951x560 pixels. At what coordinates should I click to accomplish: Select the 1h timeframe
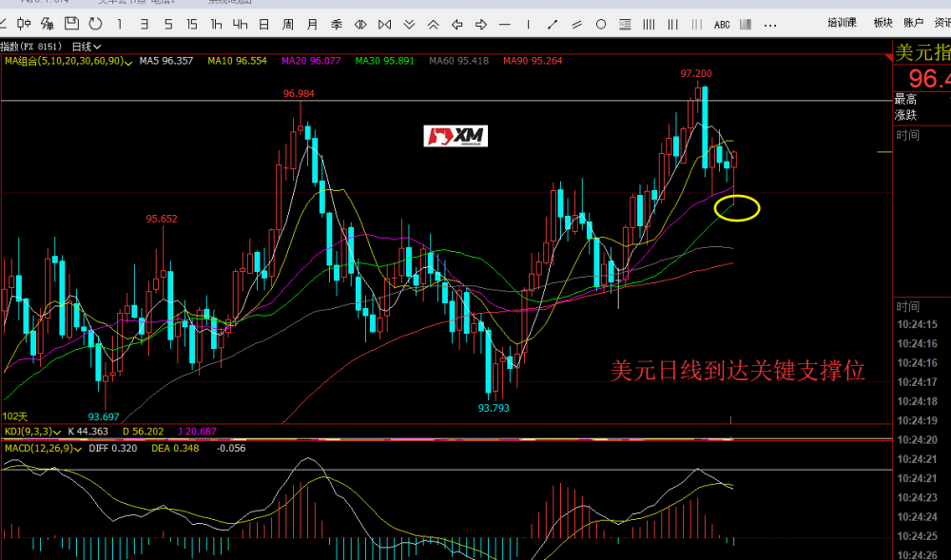pyautogui.click(x=216, y=24)
